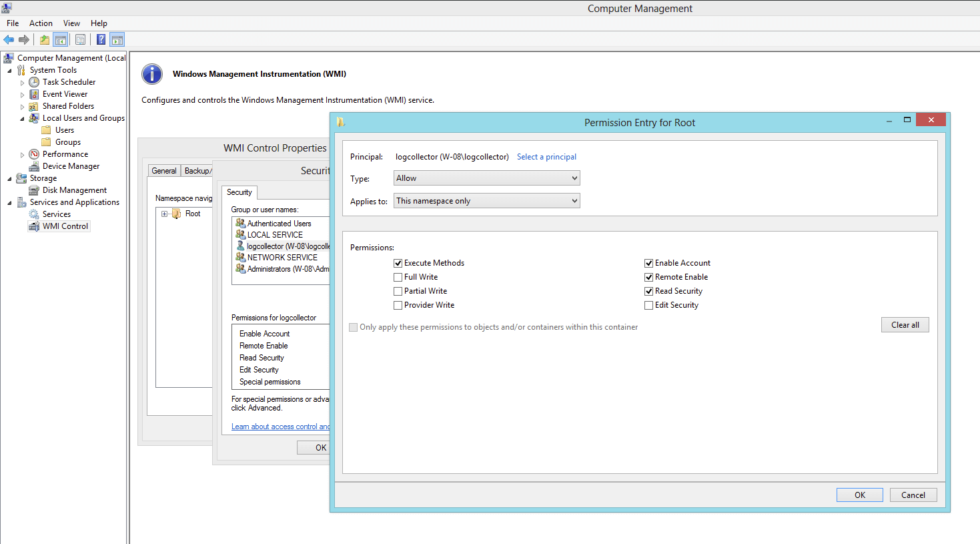Screen dimensions: 980x544
Task: Check the Edit Security permission box
Action: tap(648, 305)
